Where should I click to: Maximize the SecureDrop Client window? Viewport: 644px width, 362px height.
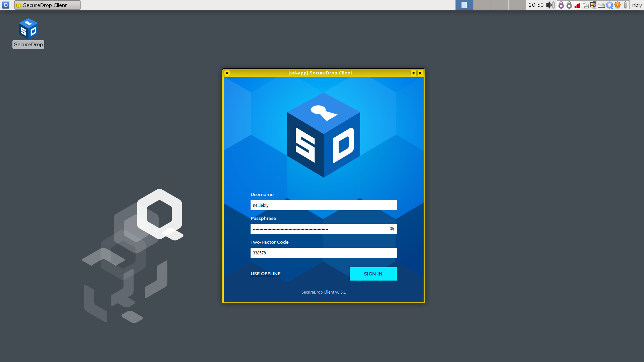coord(414,73)
